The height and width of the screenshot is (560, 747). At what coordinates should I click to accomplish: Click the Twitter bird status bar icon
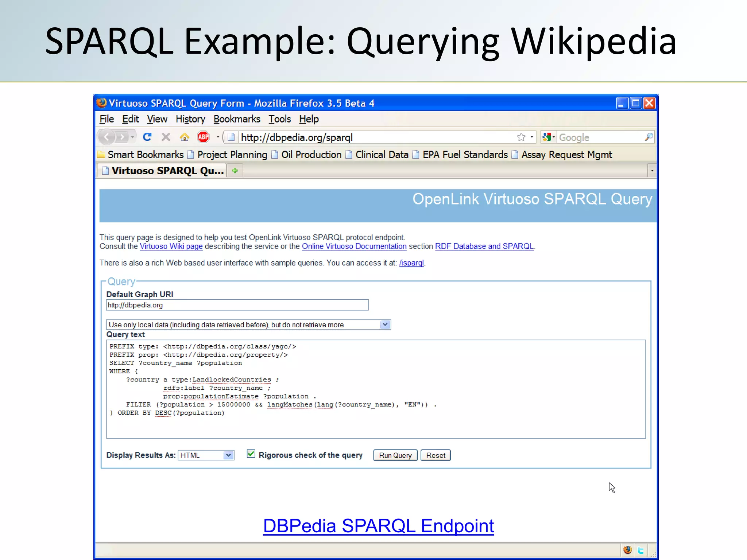641,550
